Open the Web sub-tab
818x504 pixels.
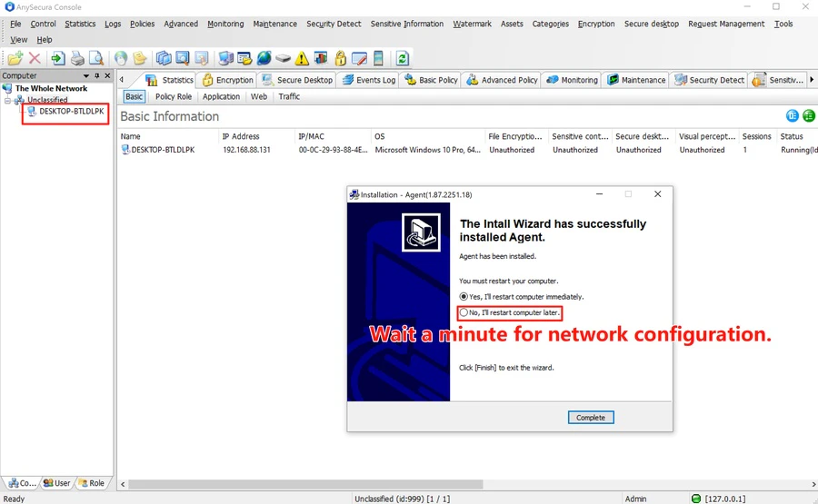259,96
